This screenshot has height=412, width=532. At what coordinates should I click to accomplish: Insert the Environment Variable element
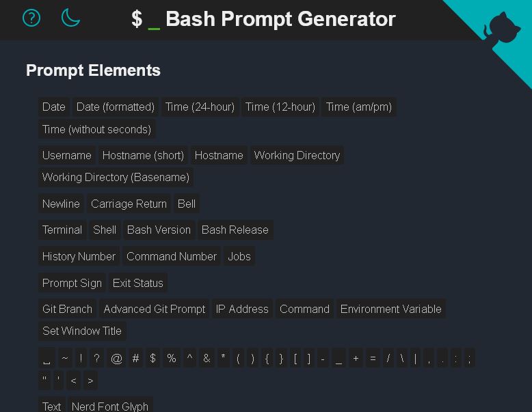[391, 309]
